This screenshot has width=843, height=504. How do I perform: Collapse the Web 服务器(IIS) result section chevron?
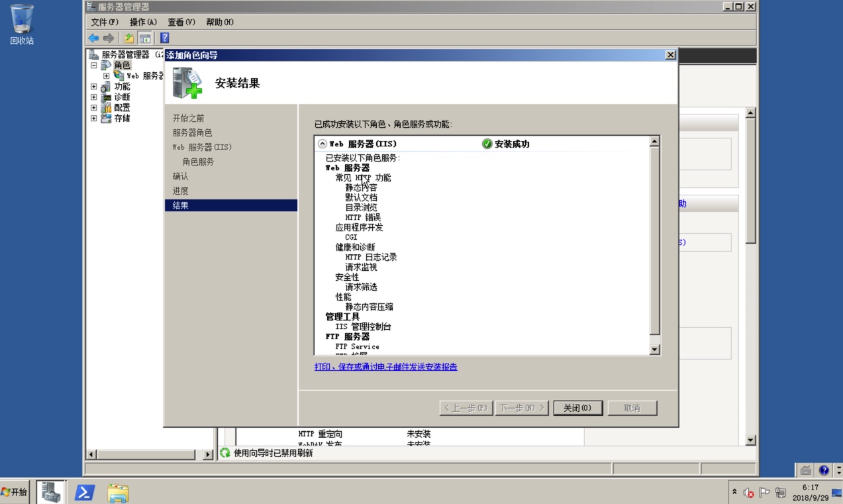pos(322,144)
